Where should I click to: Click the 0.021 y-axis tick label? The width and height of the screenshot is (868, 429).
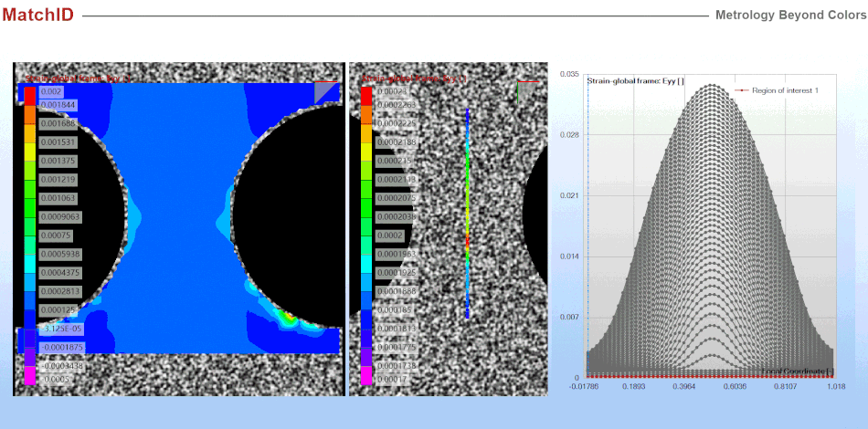point(569,195)
